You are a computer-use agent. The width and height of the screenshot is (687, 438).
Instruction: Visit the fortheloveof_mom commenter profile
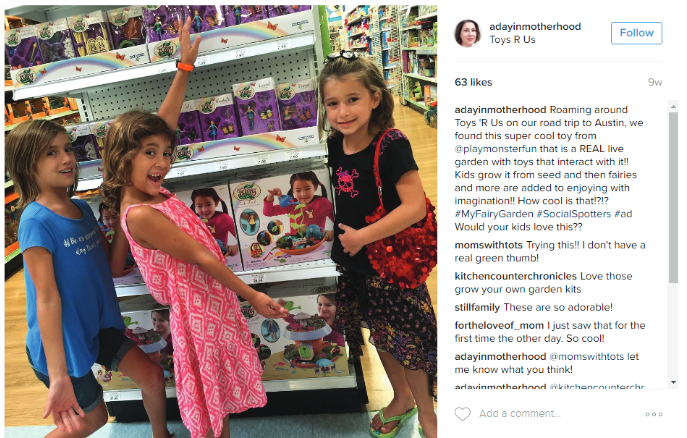click(499, 325)
